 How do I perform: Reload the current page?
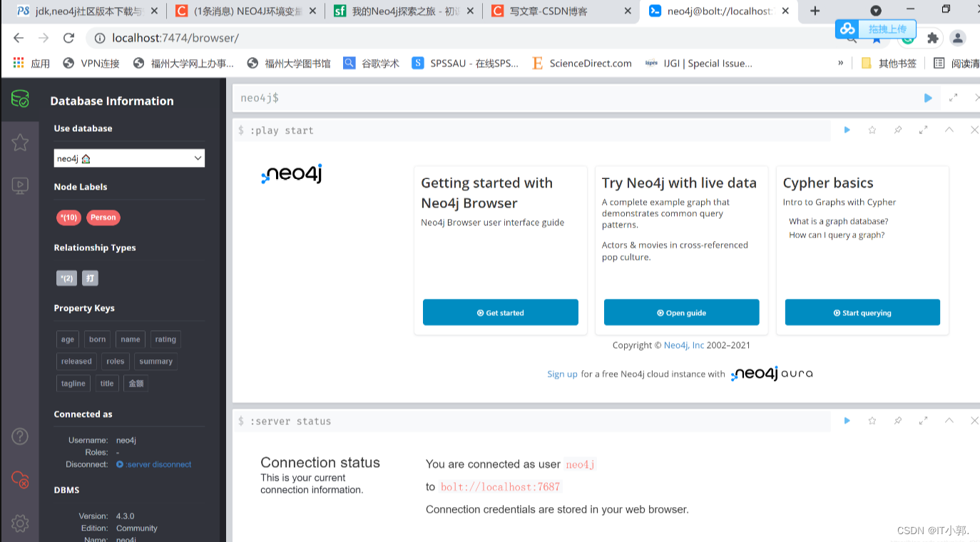point(68,38)
